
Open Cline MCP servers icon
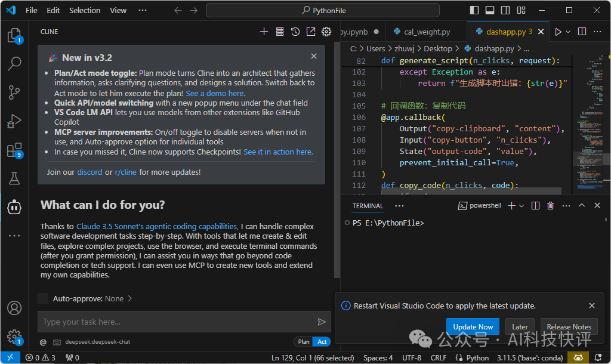coord(279,32)
